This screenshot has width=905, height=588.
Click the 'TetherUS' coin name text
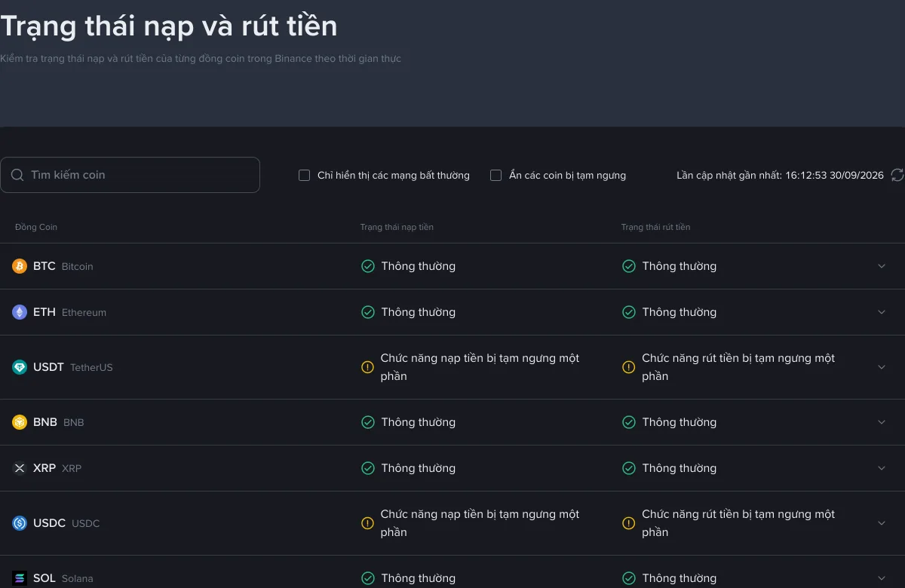tap(91, 368)
